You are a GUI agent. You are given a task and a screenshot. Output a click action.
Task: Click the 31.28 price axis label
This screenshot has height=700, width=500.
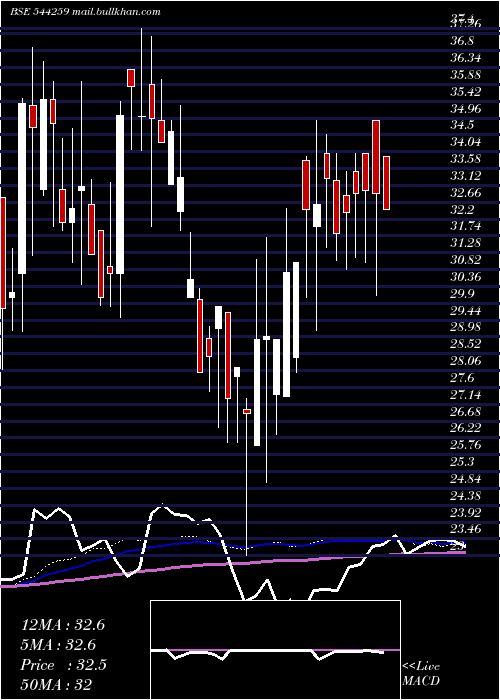click(x=466, y=243)
